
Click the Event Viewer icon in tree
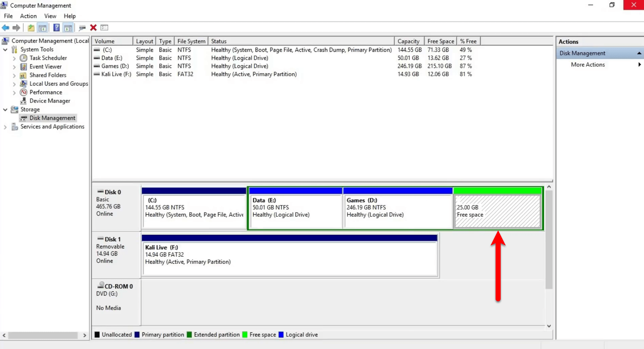click(23, 66)
